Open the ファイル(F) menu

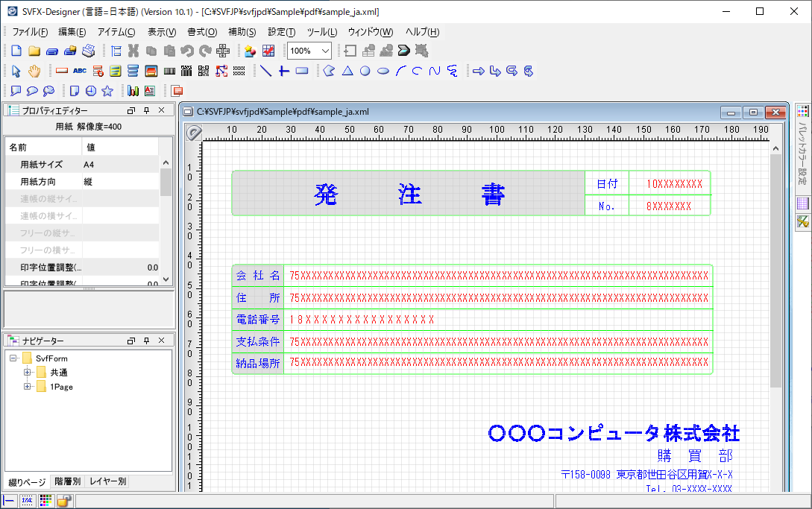point(30,32)
